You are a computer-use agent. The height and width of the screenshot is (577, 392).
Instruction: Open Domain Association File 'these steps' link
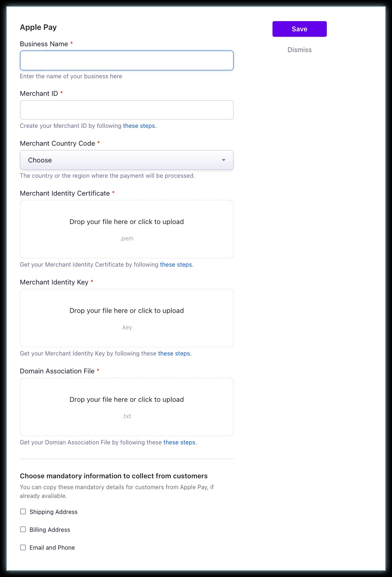179,443
